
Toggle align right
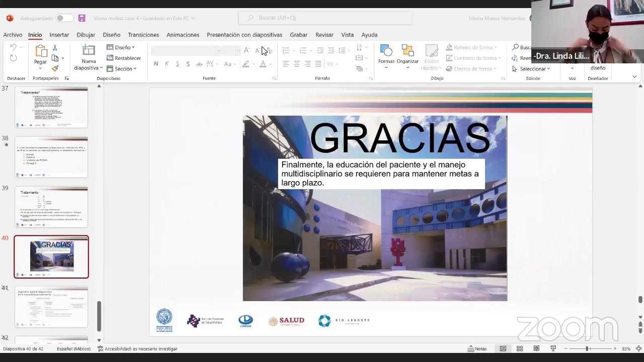click(x=307, y=64)
